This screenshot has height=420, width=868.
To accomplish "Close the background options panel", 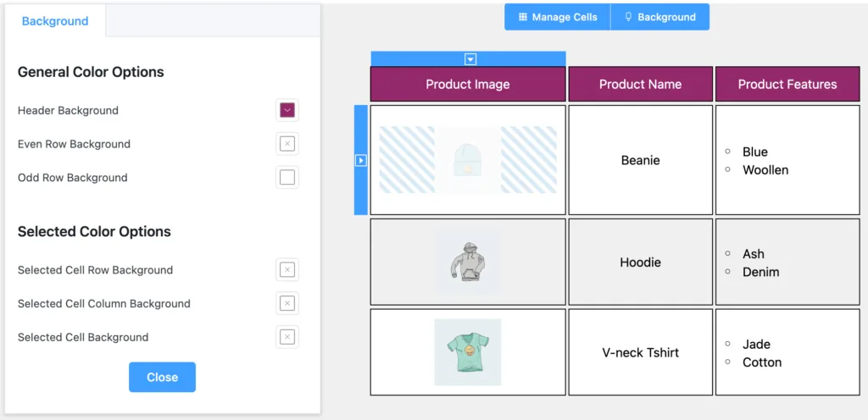I will coord(162,378).
